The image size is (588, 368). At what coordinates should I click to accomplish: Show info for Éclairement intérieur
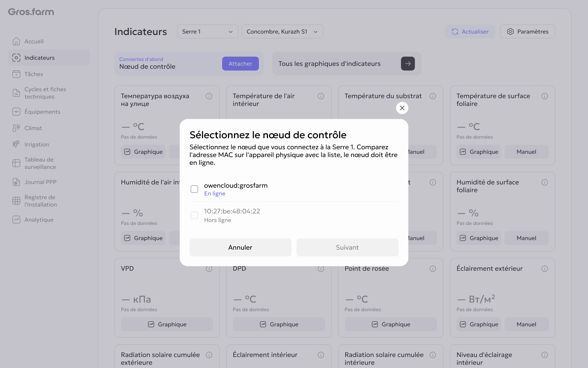[x=321, y=355]
